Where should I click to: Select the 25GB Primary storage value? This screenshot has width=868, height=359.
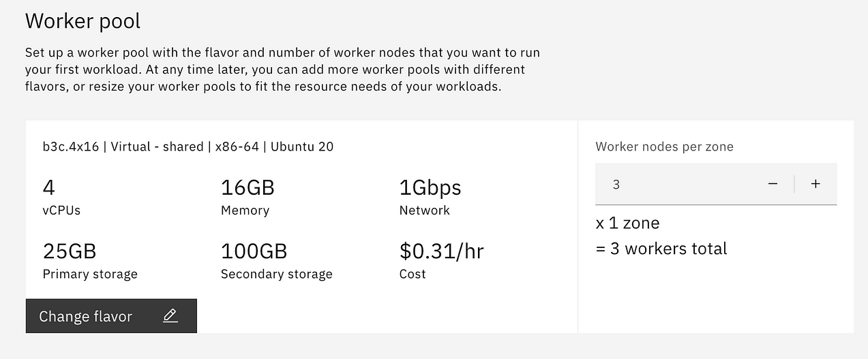coord(70,251)
